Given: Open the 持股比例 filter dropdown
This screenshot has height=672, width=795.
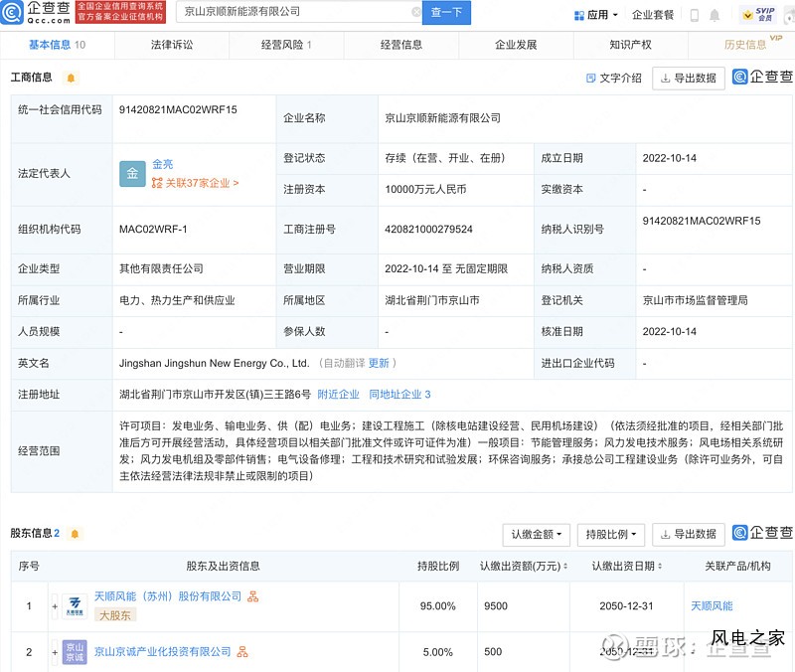Looking at the screenshot, I should pos(611,535).
